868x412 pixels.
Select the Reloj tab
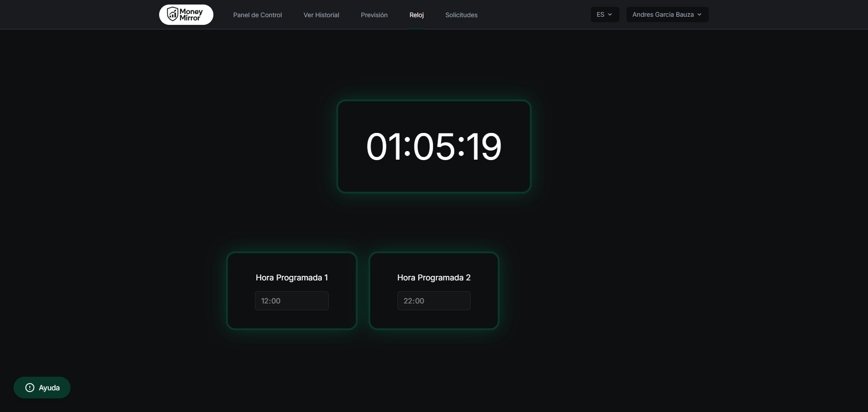[416, 15]
